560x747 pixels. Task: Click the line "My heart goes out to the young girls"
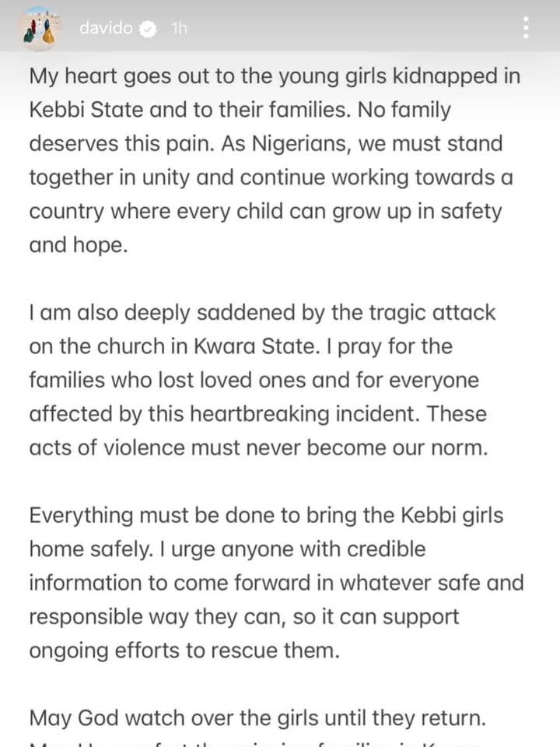275,76
